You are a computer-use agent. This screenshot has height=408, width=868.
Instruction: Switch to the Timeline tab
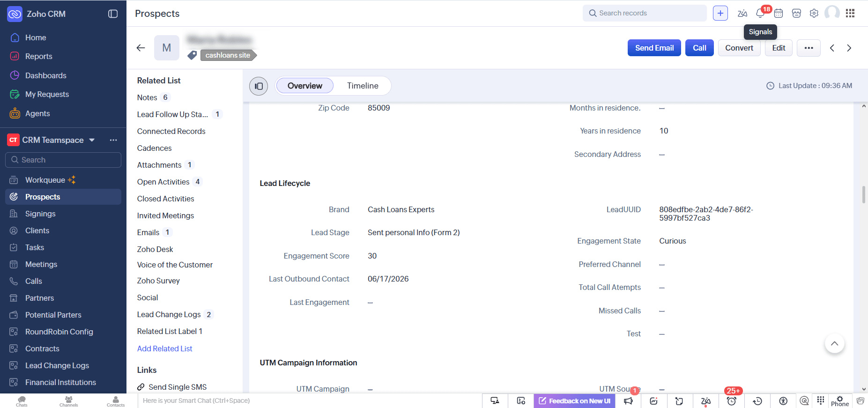click(363, 86)
